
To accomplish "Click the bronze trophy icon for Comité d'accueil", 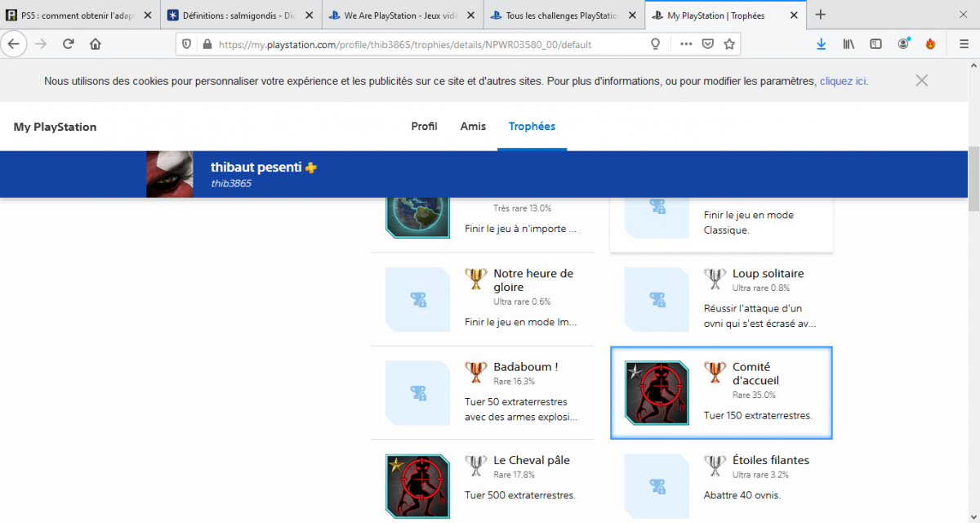I will pos(715,372).
